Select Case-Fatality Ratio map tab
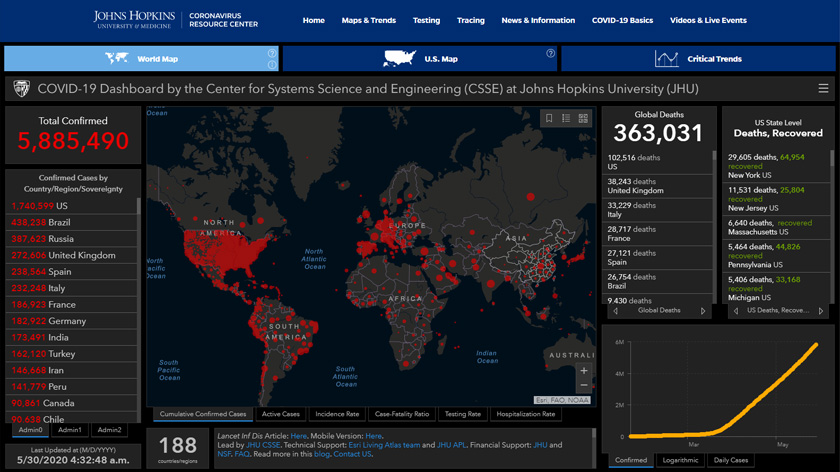The height and width of the screenshot is (472, 840). (x=402, y=414)
